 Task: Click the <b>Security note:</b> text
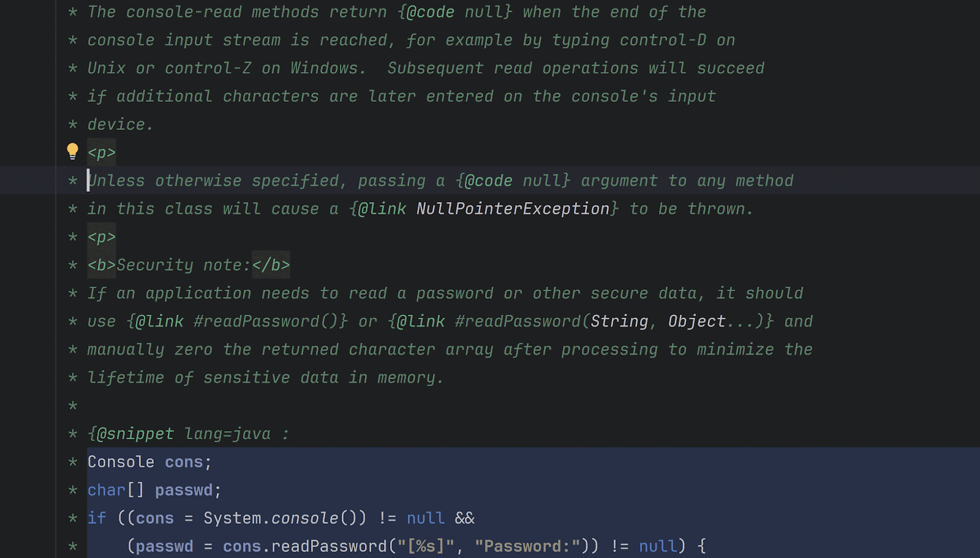pos(189,265)
